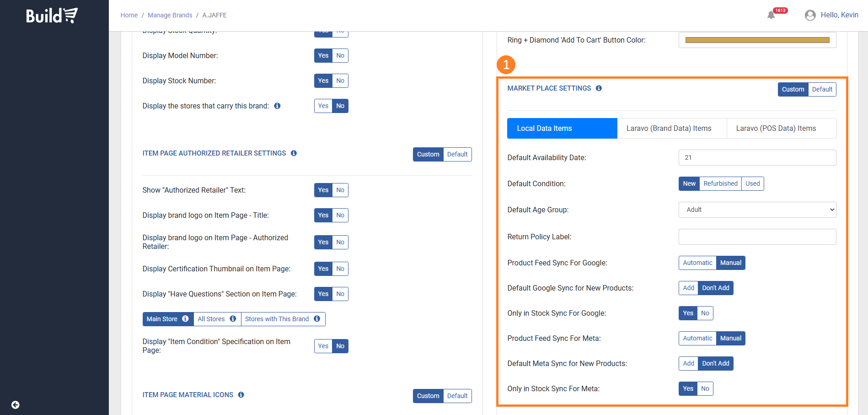Click the user avatar icon beside Hello, Kevin
Image resolution: width=868 pixels, height=415 pixels.
coord(810,16)
